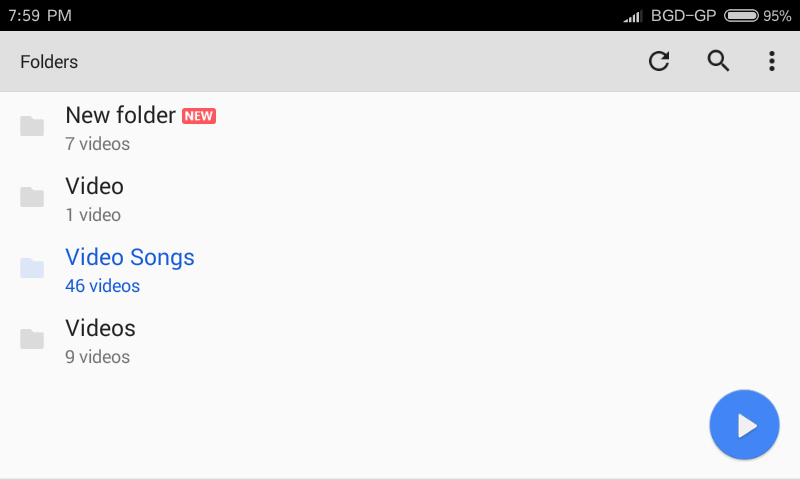Click the Folders title in header
Screen dimensions: 800x480
(49, 62)
